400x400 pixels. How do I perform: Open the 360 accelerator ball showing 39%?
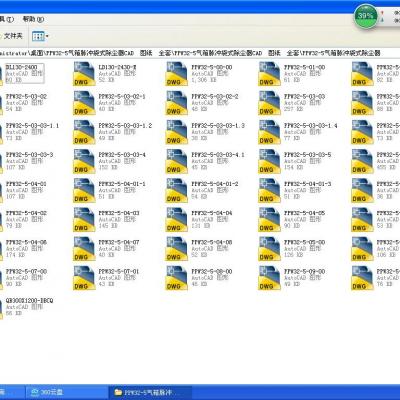(366, 15)
